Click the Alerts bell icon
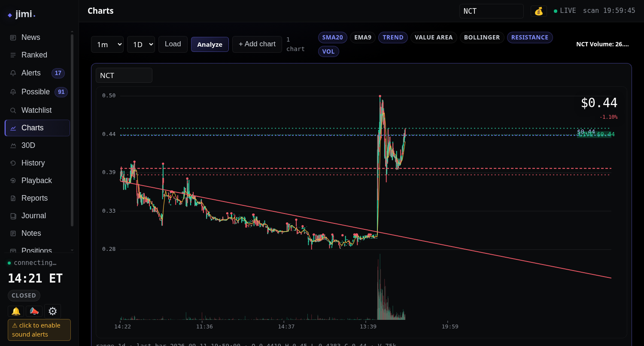The height and width of the screenshot is (346, 644). point(13,73)
